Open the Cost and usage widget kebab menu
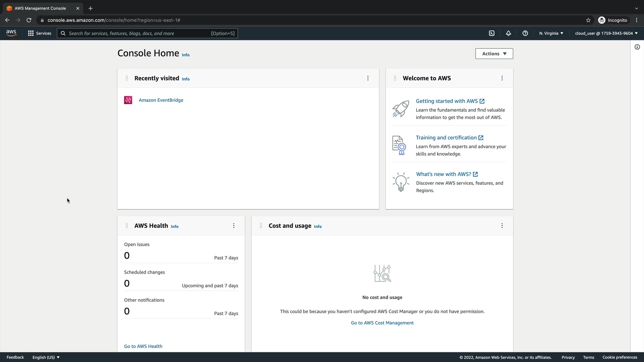The width and height of the screenshot is (644, 362). pyautogui.click(x=502, y=226)
